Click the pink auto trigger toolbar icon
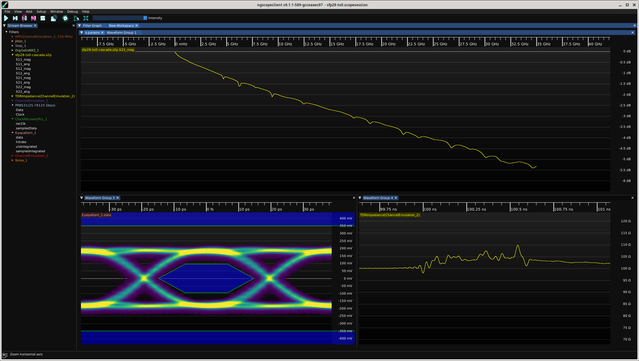The image size is (639, 361). point(33,18)
